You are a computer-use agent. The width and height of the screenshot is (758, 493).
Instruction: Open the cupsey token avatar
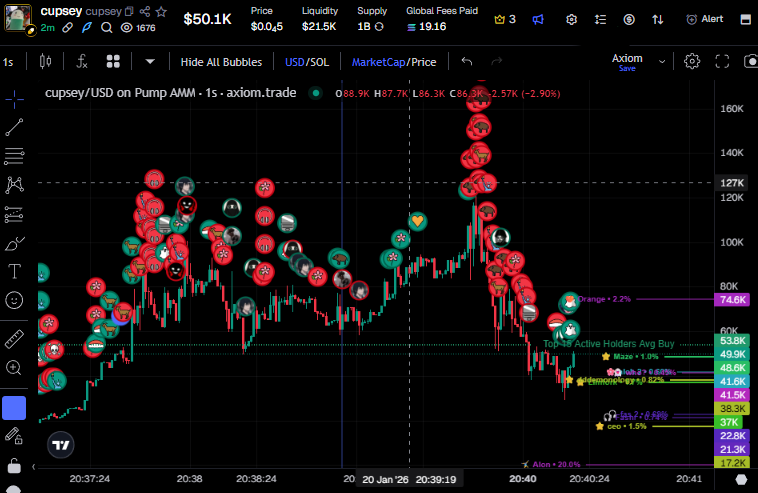(18, 18)
